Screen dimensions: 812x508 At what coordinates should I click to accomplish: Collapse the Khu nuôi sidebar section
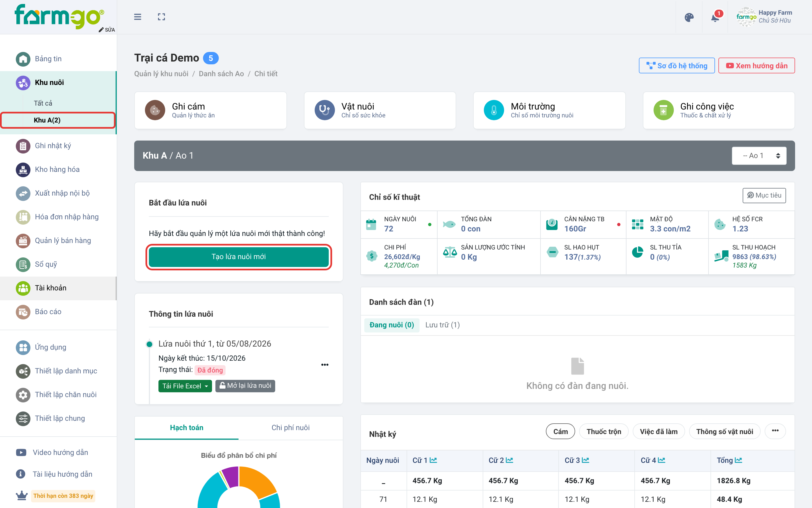click(x=58, y=83)
